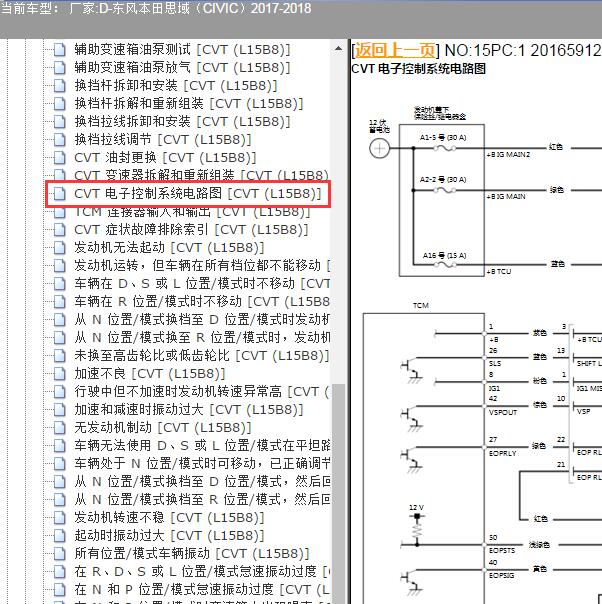Select 从 N 位置/模式换档至 D 位置/模式，然后回 entry
This screenshot has height=604, width=602.
202,481
